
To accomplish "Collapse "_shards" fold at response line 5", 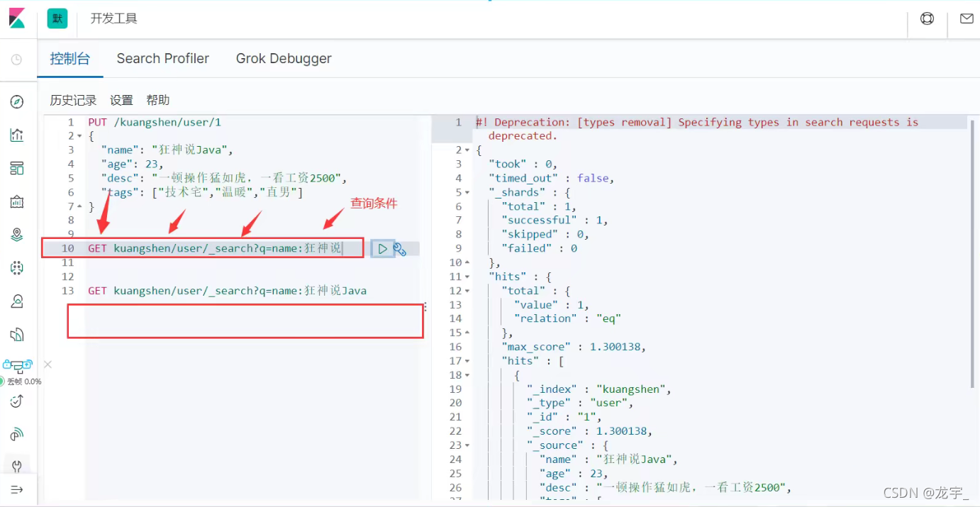I will (x=467, y=192).
